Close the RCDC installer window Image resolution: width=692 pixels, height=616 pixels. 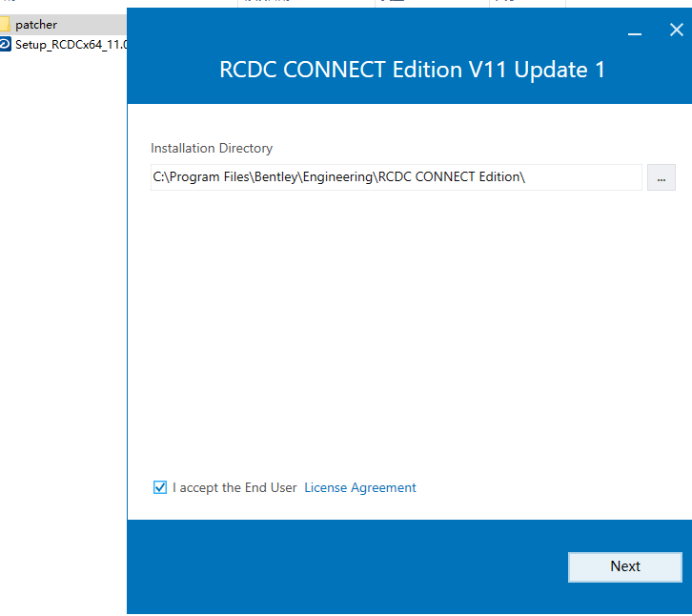[676, 30]
